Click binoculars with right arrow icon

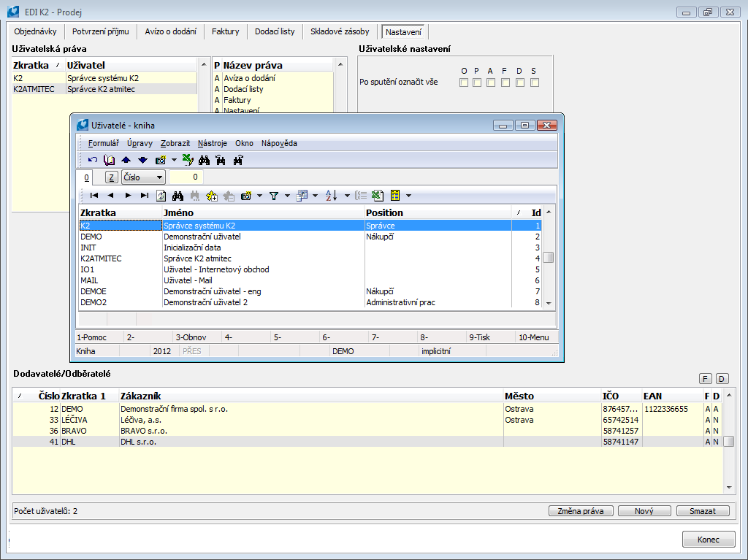click(238, 160)
